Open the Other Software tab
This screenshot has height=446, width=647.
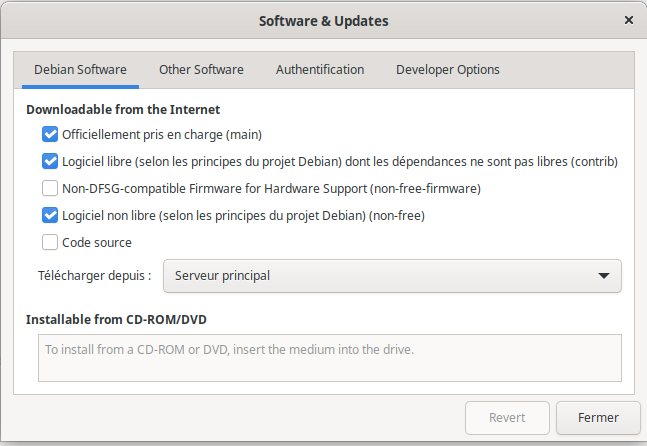(201, 70)
